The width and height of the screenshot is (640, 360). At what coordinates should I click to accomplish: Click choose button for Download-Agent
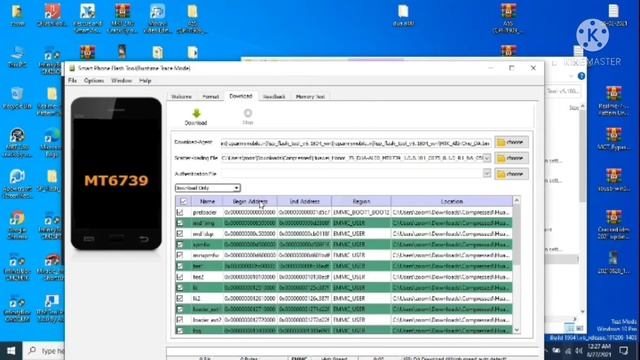point(511,142)
